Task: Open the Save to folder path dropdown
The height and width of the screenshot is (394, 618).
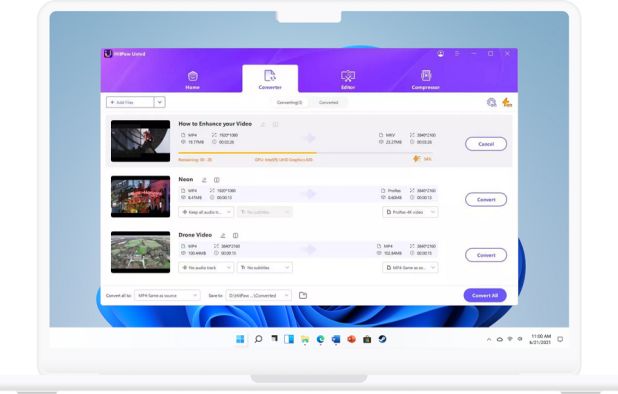Action: tap(259, 295)
